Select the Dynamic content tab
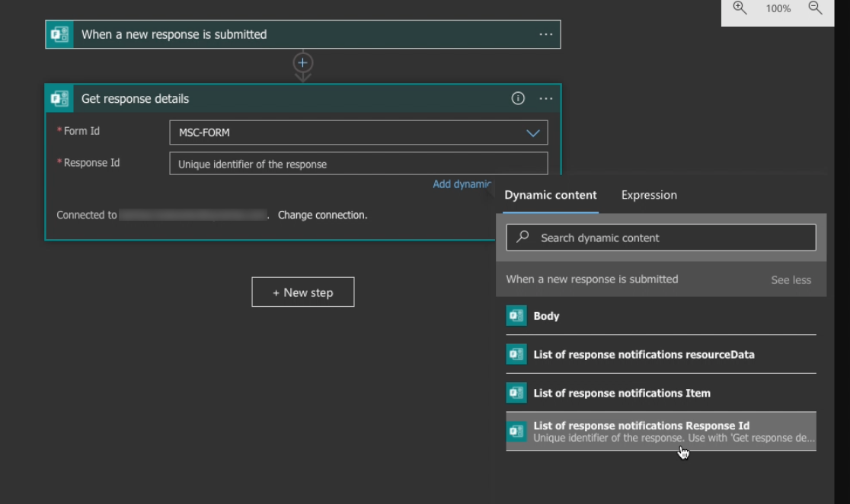850x504 pixels. [551, 195]
